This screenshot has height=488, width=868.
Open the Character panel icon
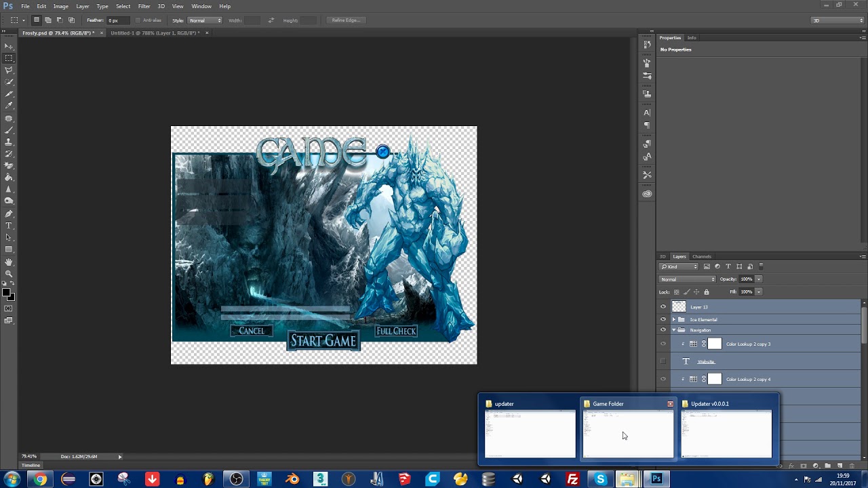pos(647,113)
